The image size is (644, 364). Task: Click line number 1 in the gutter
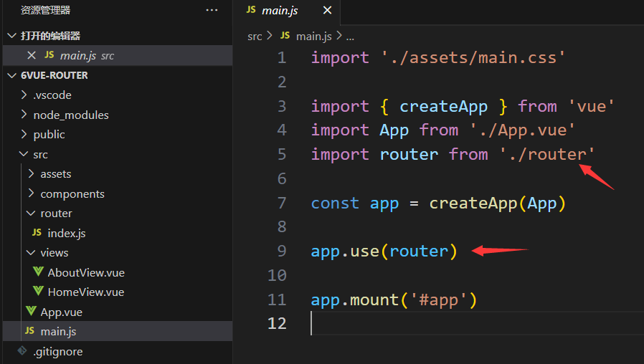pos(282,58)
